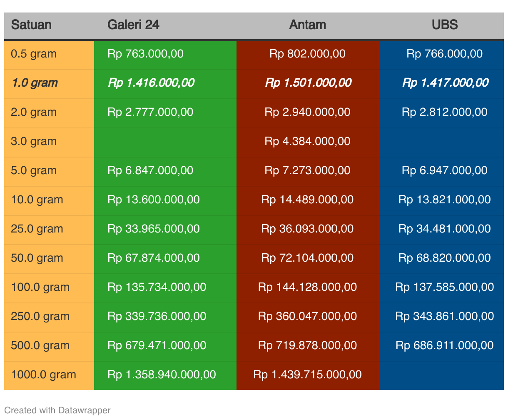Select the 1000.0 gram row label
The image size is (508, 420).
click(x=44, y=375)
